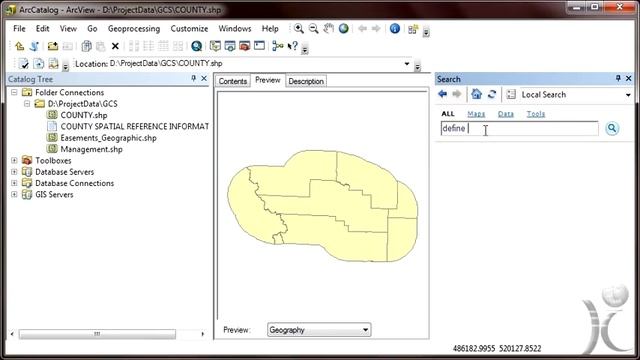Image resolution: width=640 pixels, height=360 pixels.
Task: Click the What's This help icon
Action: coord(293,46)
